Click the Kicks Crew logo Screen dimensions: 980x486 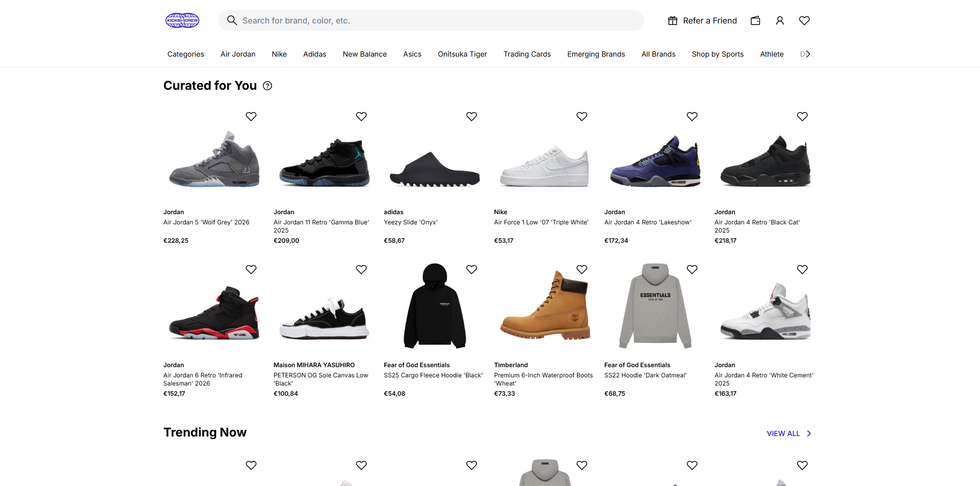pos(182,20)
